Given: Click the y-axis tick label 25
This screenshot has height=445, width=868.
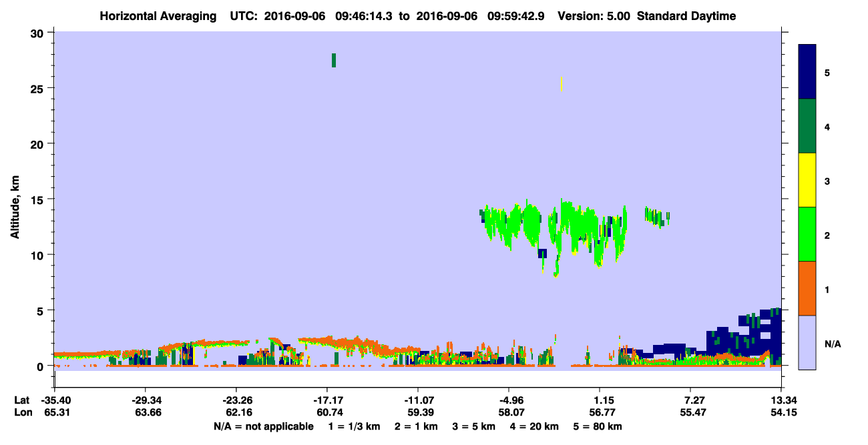Looking at the screenshot, I should (39, 88).
